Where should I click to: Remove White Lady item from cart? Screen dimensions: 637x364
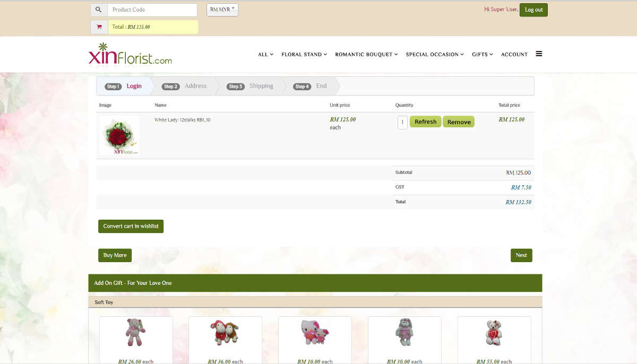tap(459, 122)
